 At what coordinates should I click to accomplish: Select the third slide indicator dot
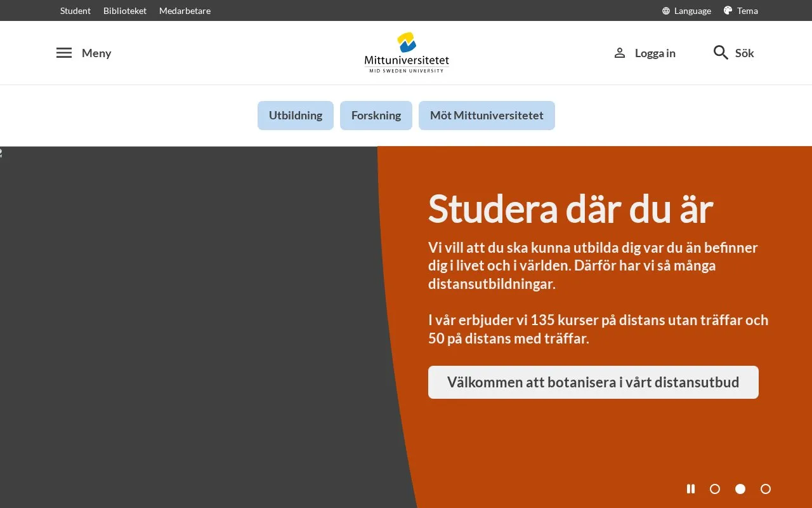pos(766,489)
